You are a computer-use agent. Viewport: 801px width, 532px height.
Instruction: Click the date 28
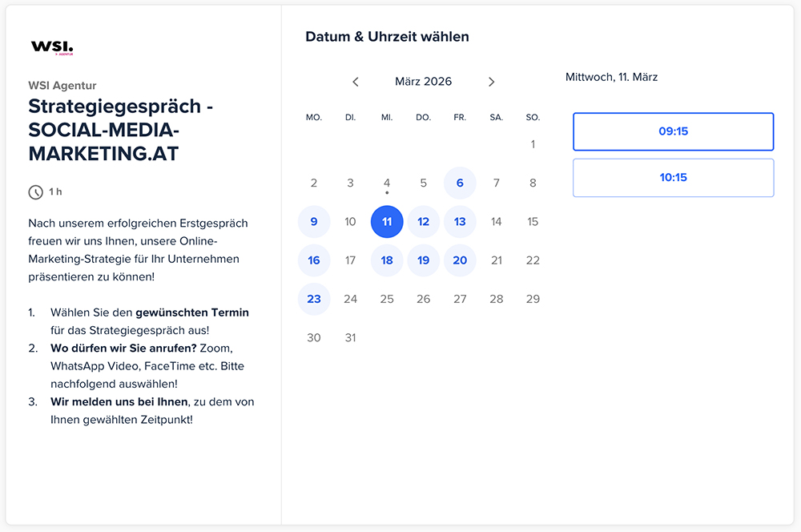(497, 299)
